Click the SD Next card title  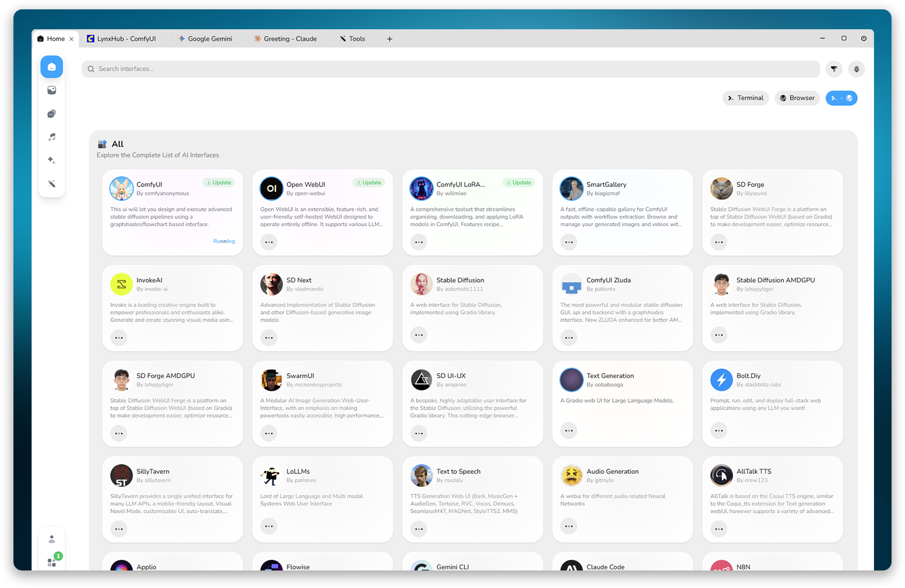point(299,280)
